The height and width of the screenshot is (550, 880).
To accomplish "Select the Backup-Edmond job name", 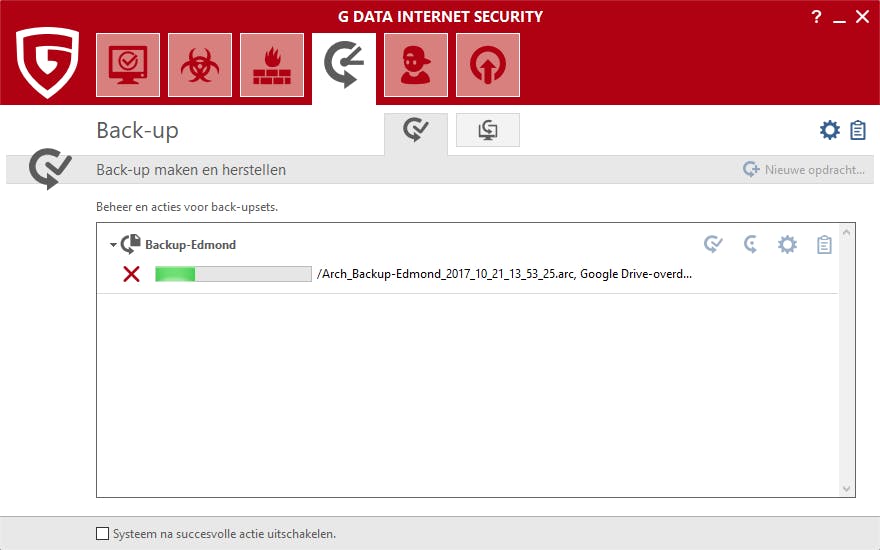I will coord(190,245).
